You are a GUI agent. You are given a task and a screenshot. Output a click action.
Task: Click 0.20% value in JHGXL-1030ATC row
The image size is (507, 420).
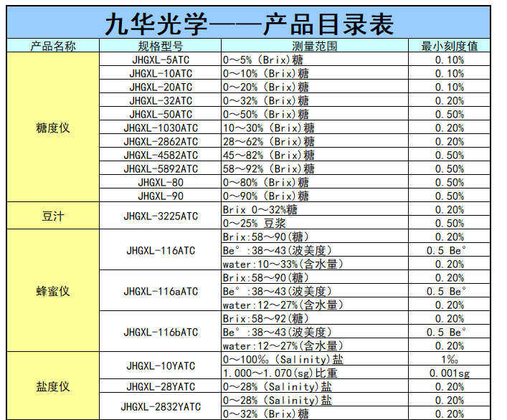click(450, 128)
